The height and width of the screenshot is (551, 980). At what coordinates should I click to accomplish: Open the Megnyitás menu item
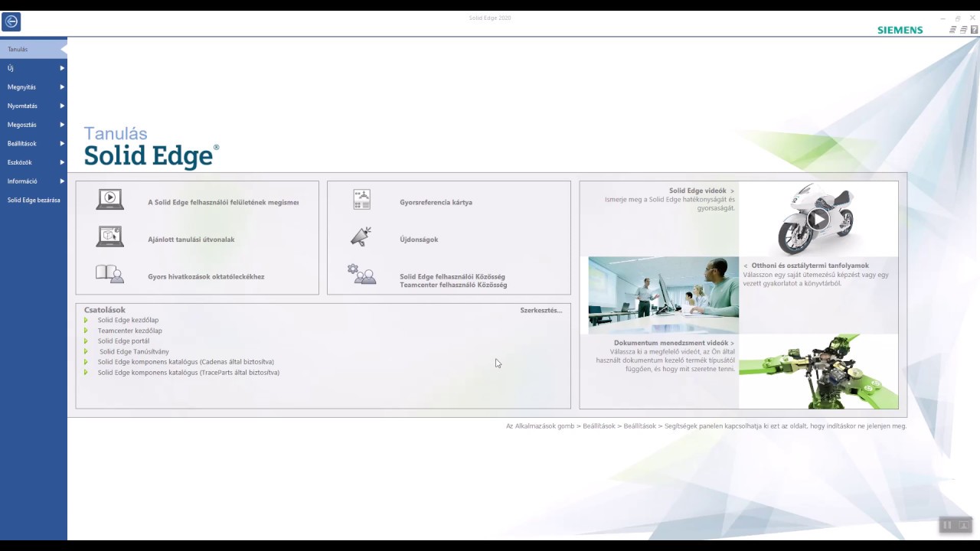34,87
